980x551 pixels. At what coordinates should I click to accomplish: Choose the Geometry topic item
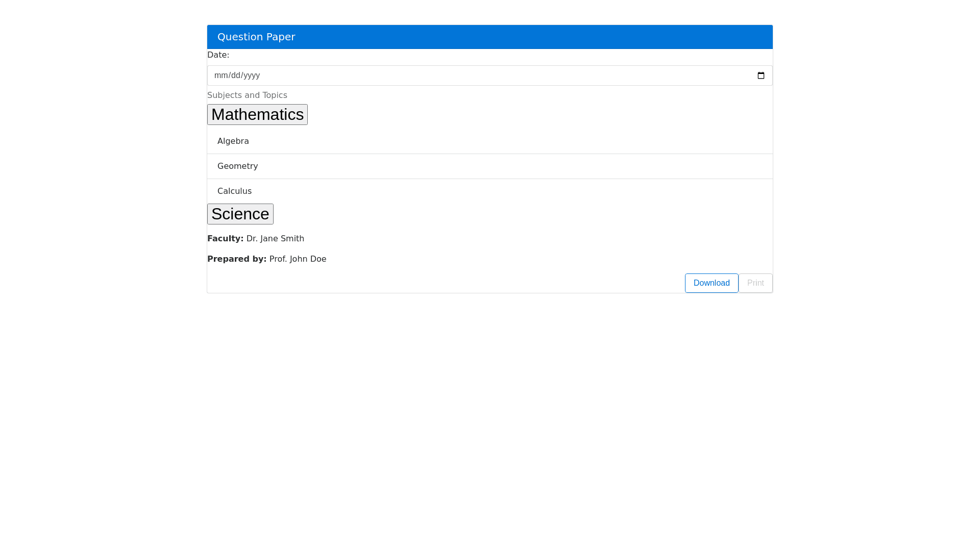point(238,166)
